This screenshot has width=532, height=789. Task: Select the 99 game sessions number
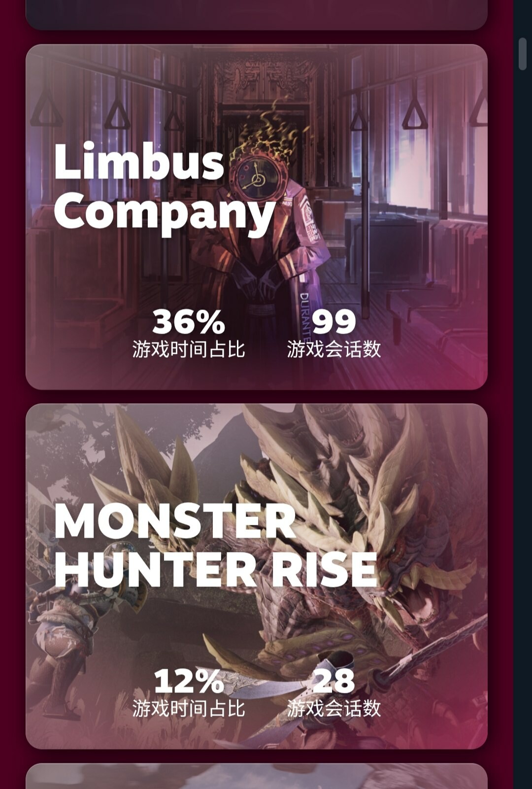pyautogui.click(x=334, y=322)
